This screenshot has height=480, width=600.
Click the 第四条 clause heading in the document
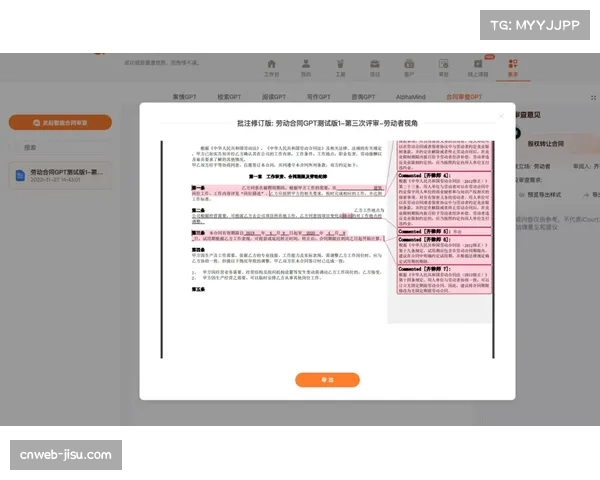(198, 250)
